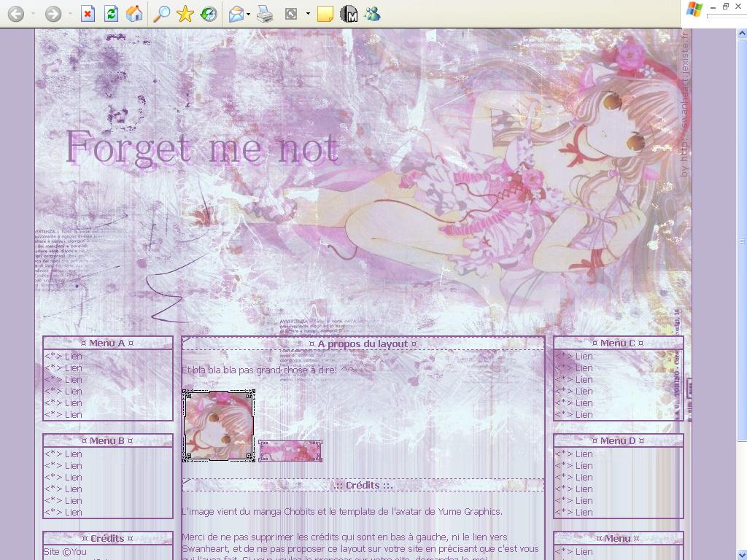Click the ".:: Crédits ::." center heading
The image size is (747, 560).
(x=363, y=485)
